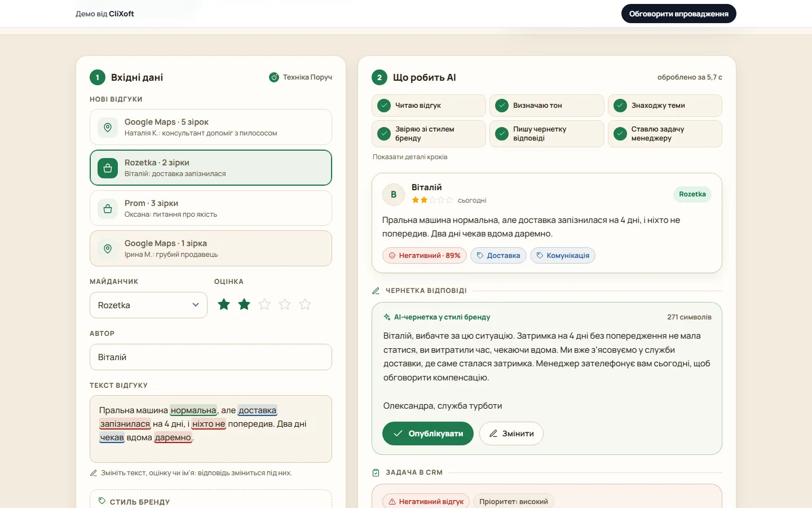
Task: Click the shopping bag icon of Prom review
Action: (x=108, y=209)
